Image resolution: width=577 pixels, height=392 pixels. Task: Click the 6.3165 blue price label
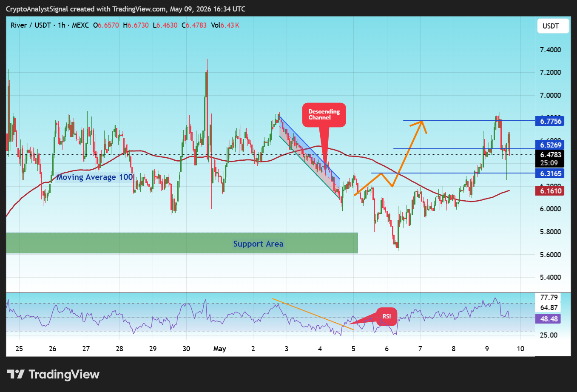[551, 173]
